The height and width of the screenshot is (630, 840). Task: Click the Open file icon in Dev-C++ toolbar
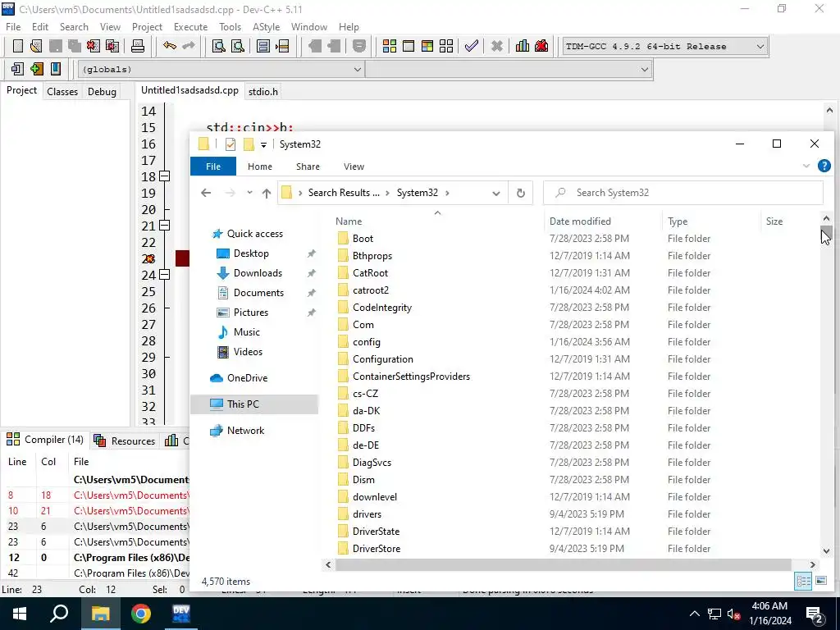point(36,46)
